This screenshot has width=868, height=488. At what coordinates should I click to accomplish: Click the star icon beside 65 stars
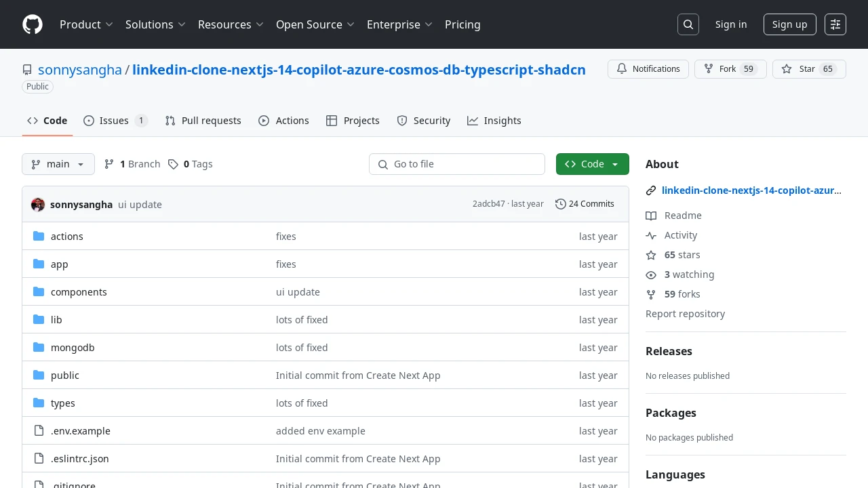(x=651, y=255)
